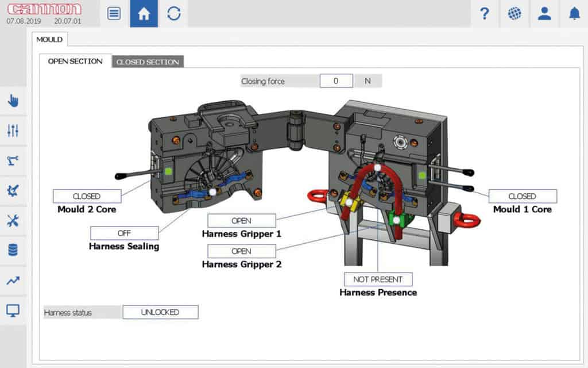Open alarms via the bell icon
This screenshot has width=588, height=368.
(574, 14)
